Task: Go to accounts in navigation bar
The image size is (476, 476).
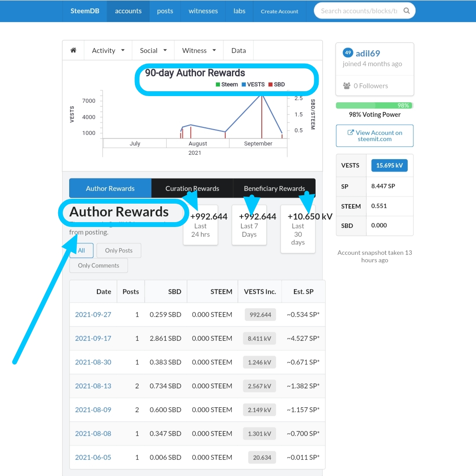Action: [128, 11]
